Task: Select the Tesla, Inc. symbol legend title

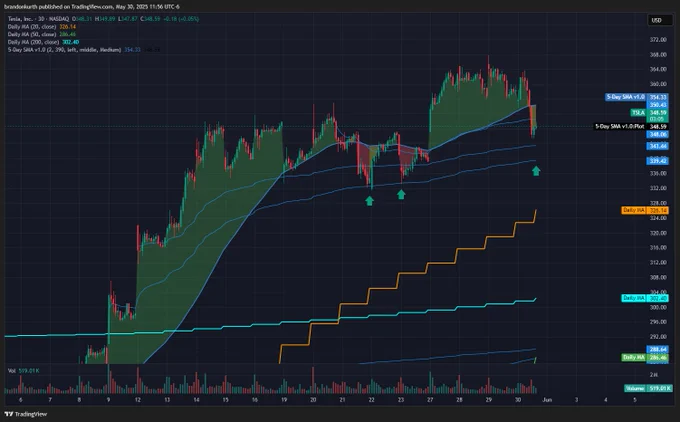Action: point(38,19)
